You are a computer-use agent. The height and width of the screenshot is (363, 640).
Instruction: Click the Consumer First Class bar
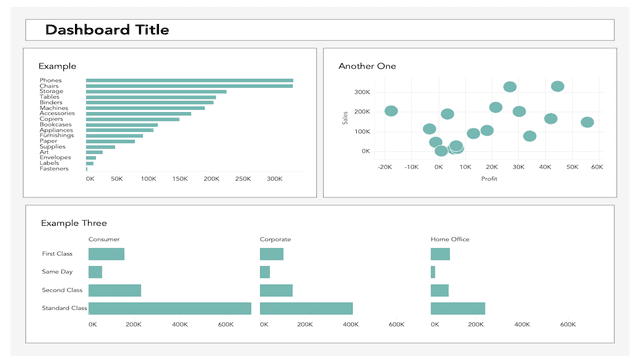coord(106,254)
